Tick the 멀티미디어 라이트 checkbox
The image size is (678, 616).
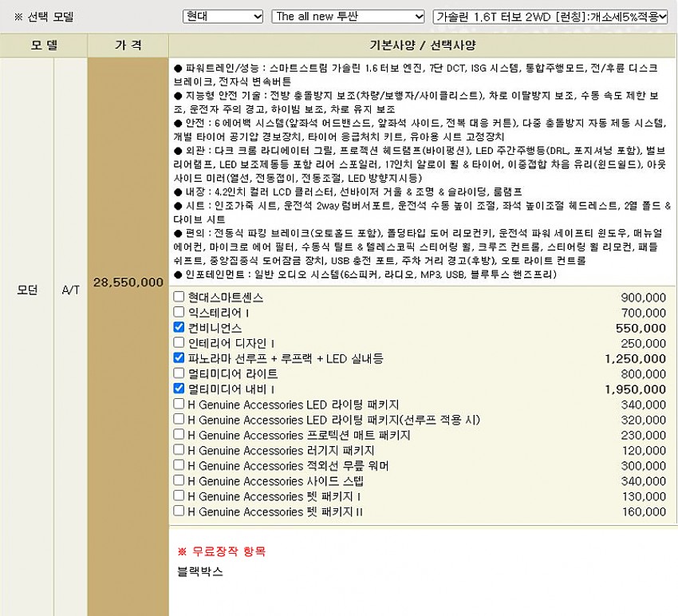[x=179, y=373]
